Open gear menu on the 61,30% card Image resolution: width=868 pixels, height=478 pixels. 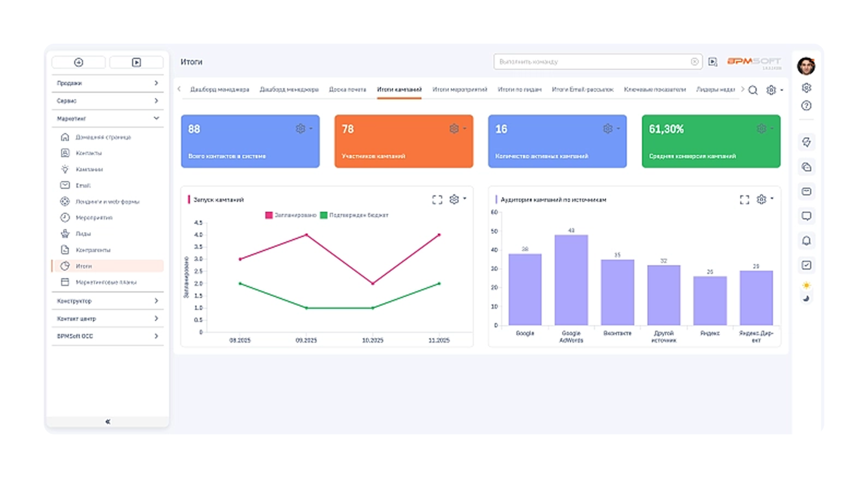764,129
